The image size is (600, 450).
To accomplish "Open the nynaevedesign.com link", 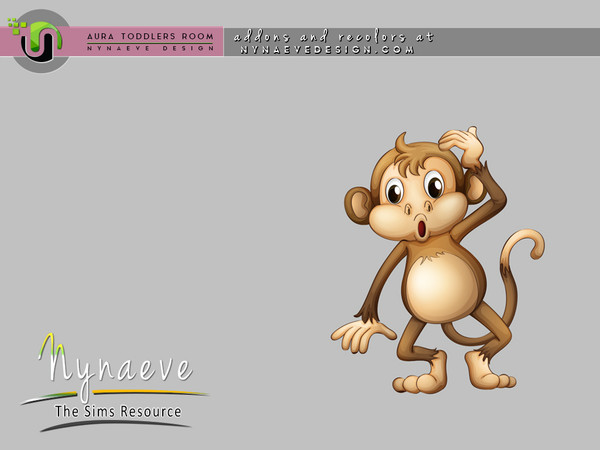I will (x=328, y=50).
